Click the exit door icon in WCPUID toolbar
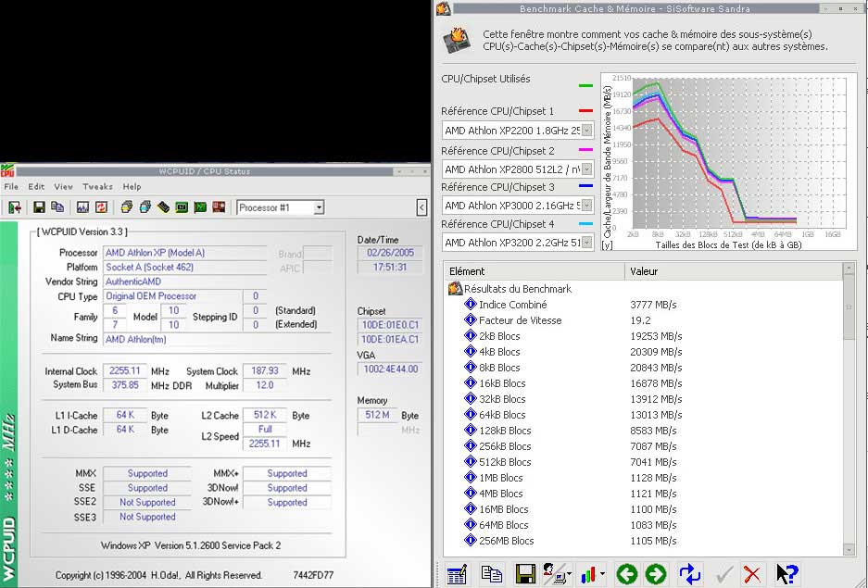The width and height of the screenshot is (868, 588). tap(15, 207)
